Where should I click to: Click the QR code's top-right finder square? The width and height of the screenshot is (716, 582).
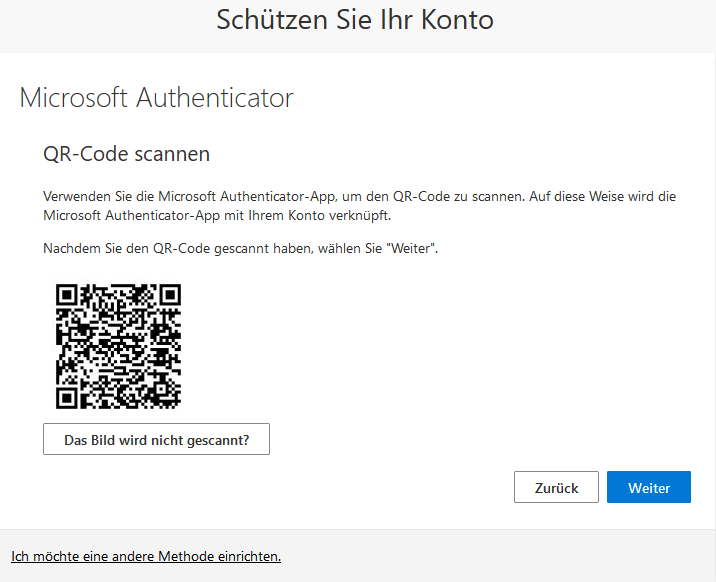point(170,294)
